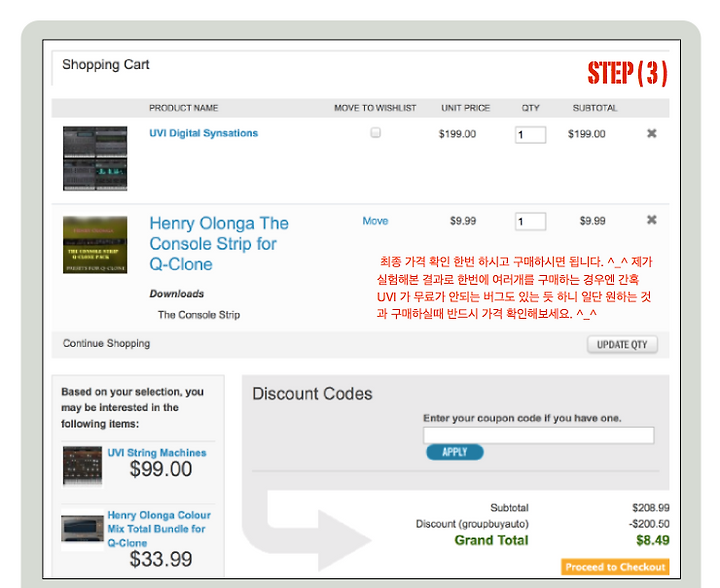Image resolution: width=720 pixels, height=588 pixels.
Task: Click the $199.00 subtotal of UVI Digital Synsations
Action: pos(586,134)
